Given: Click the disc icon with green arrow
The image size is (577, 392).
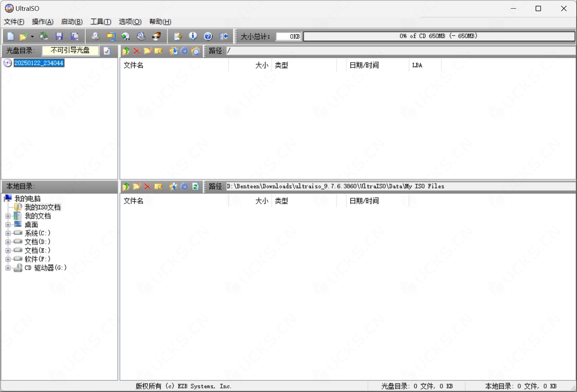Looking at the screenshot, I should click(x=126, y=36).
